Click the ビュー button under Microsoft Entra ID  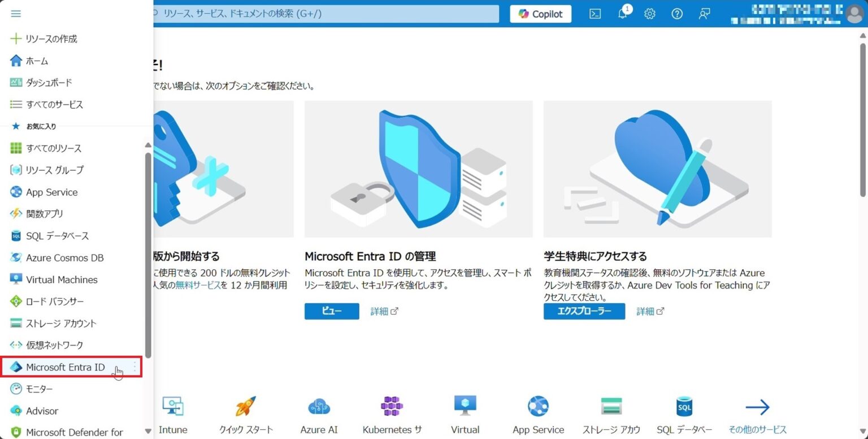point(332,311)
